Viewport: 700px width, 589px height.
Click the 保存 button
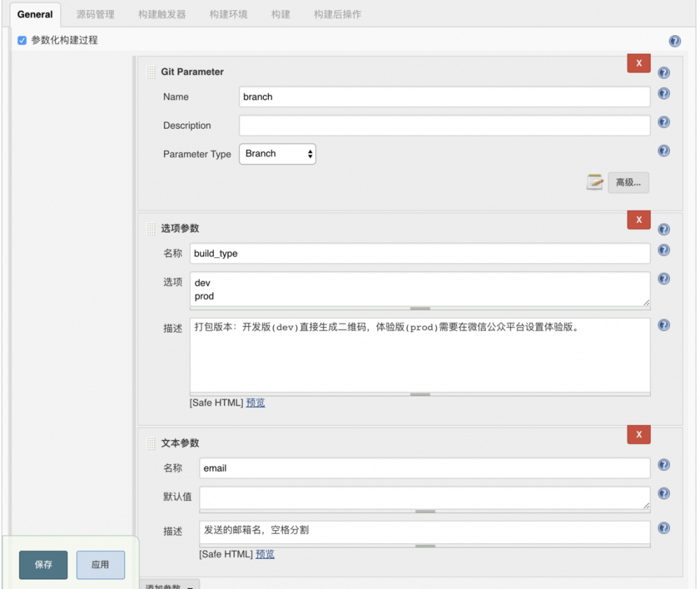43,564
